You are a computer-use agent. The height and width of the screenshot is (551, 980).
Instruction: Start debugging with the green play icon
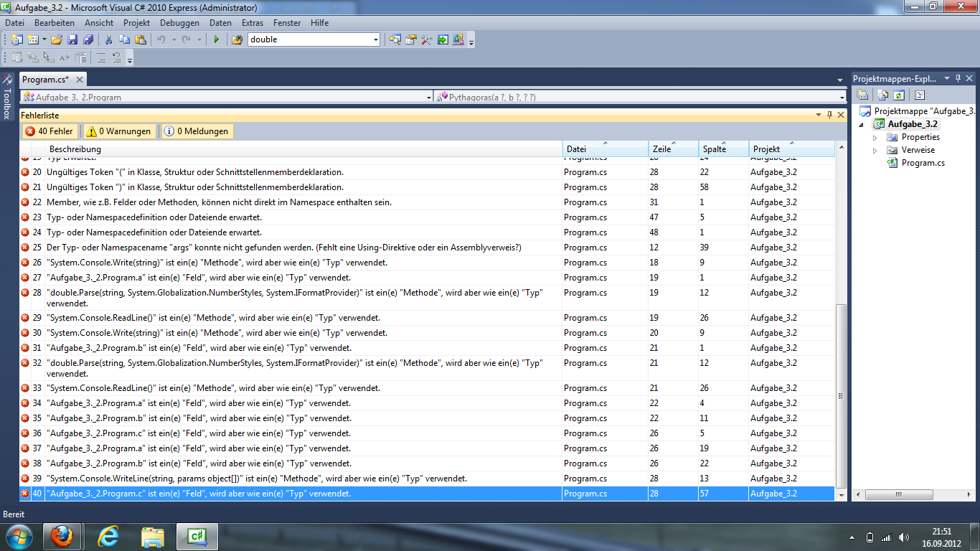point(217,39)
